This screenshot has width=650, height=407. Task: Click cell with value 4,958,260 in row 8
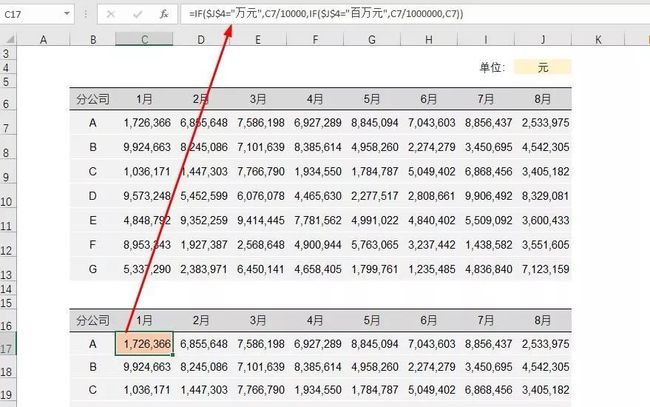(375, 147)
